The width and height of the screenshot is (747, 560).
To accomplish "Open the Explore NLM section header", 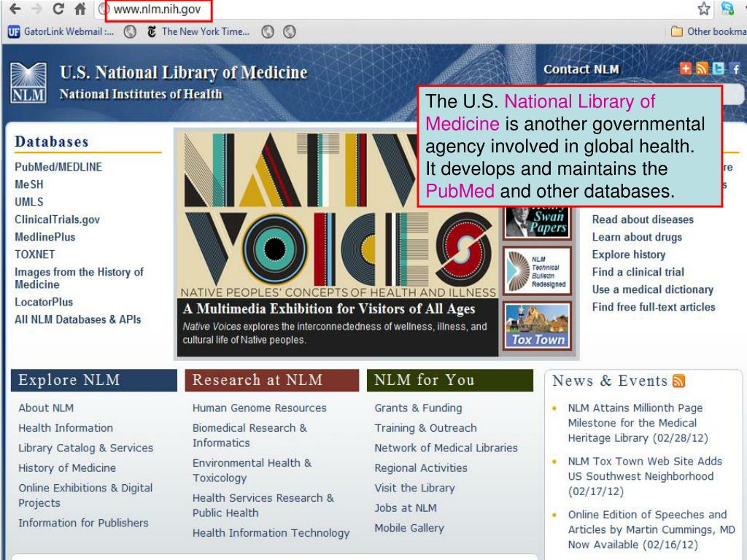I will point(94,380).
